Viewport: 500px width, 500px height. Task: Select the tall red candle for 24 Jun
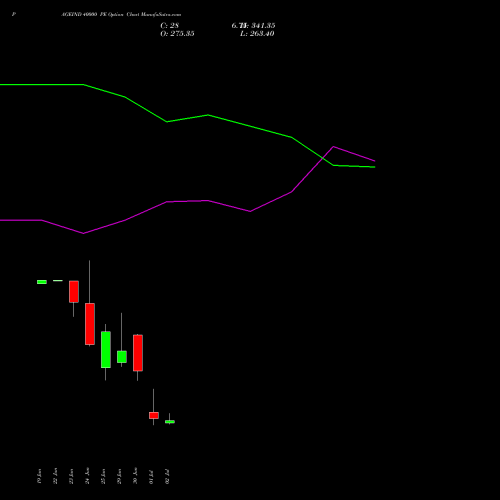pos(90,324)
